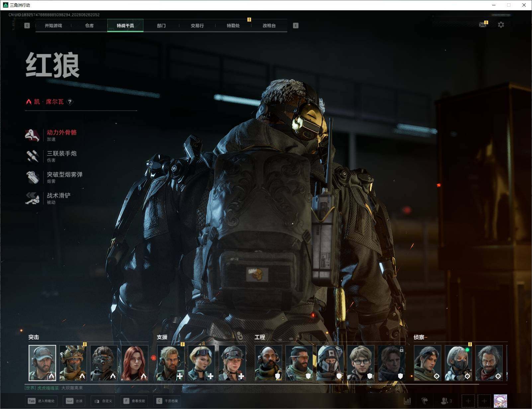This screenshot has width=532, height=409.
Task: Open the 干员档案 button
Action: click(167, 401)
